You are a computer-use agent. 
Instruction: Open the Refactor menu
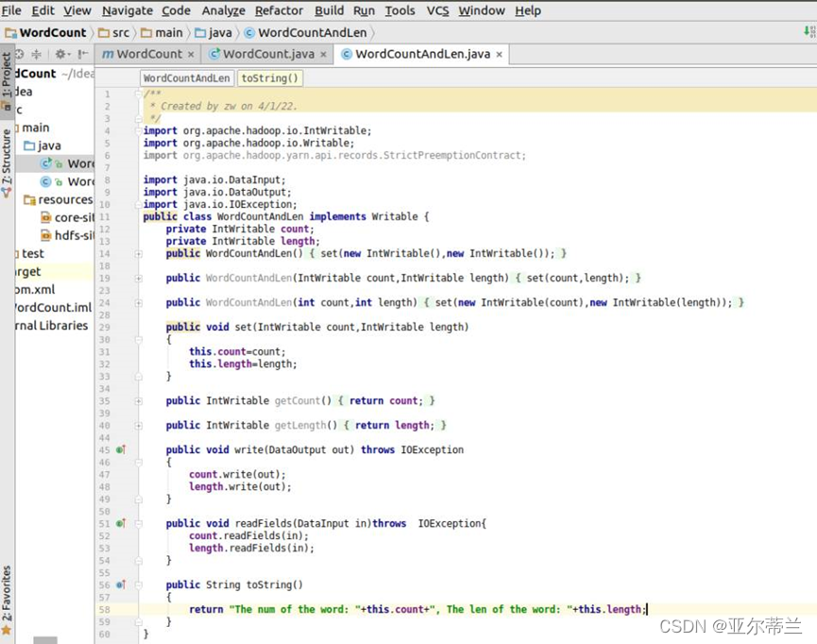[x=279, y=10]
